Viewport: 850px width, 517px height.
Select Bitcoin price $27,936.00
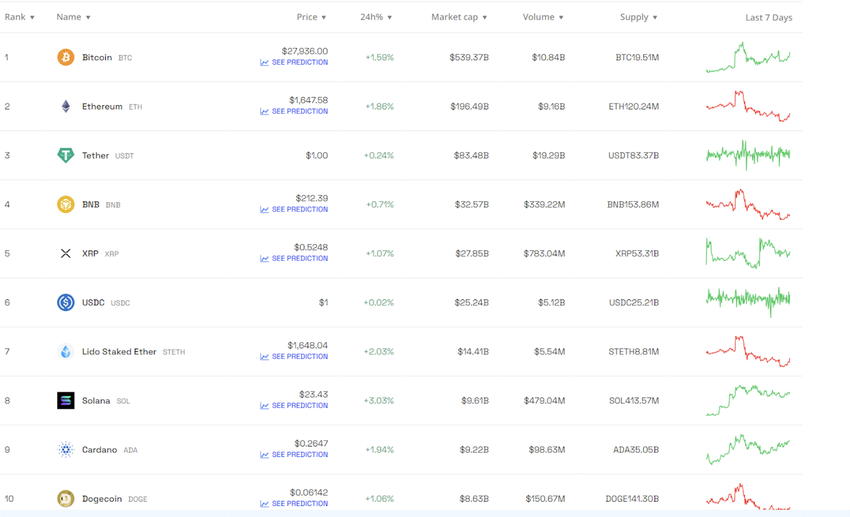pyautogui.click(x=305, y=51)
